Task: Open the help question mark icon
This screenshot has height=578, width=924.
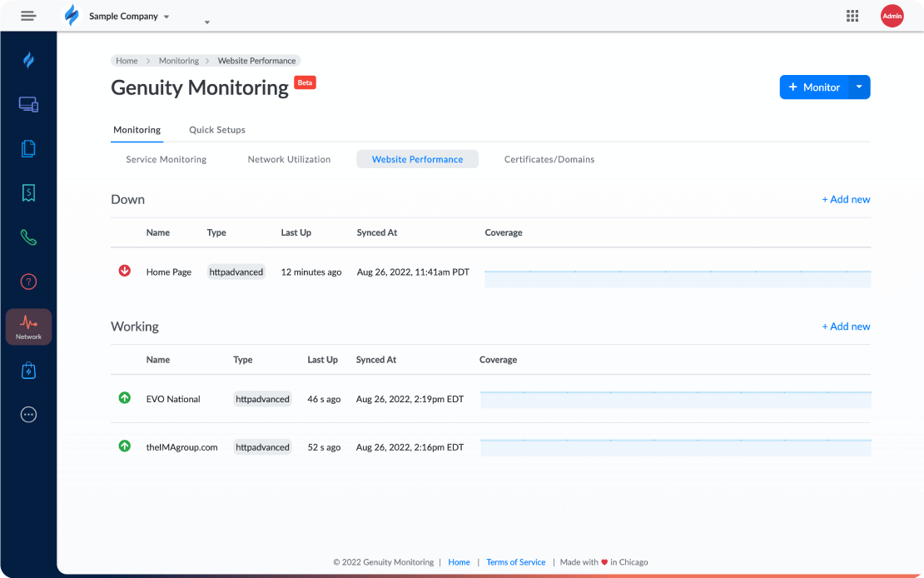Action: [28, 282]
